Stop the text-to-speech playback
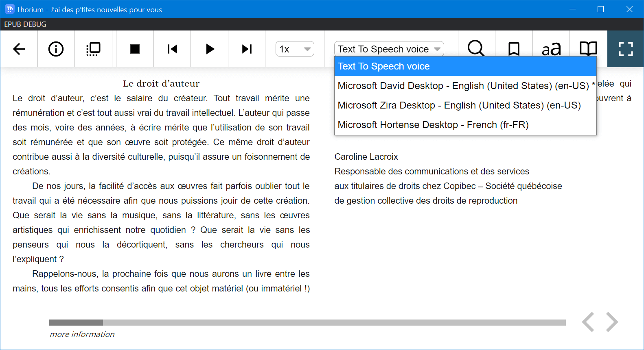 (135, 49)
